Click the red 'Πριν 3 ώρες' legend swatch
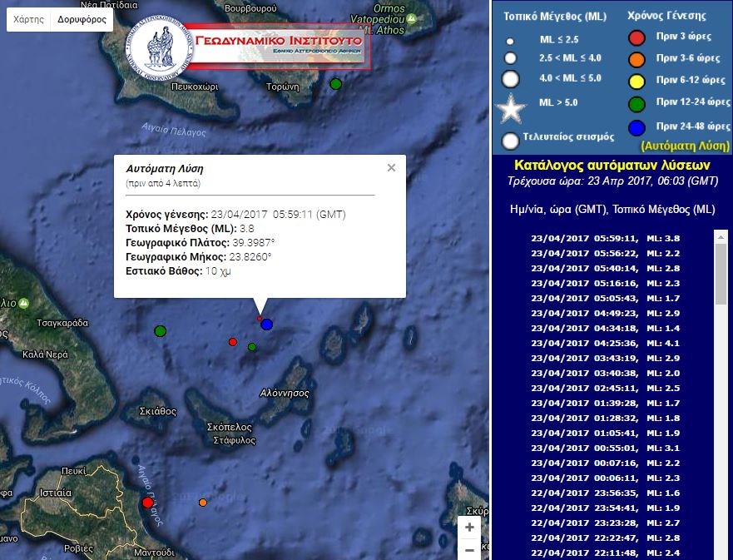 coord(637,37)
